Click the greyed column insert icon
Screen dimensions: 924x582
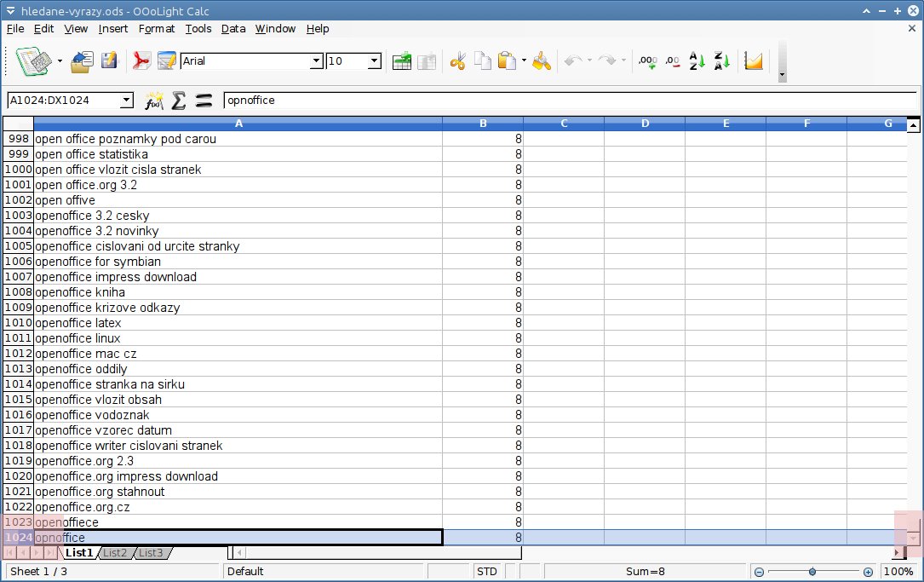427,61
